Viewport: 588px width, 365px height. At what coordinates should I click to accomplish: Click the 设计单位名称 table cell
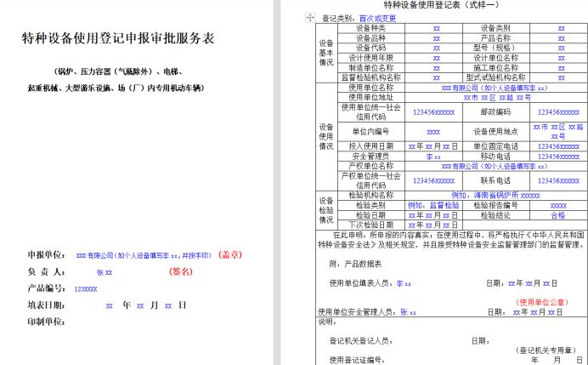click(496, 58)
